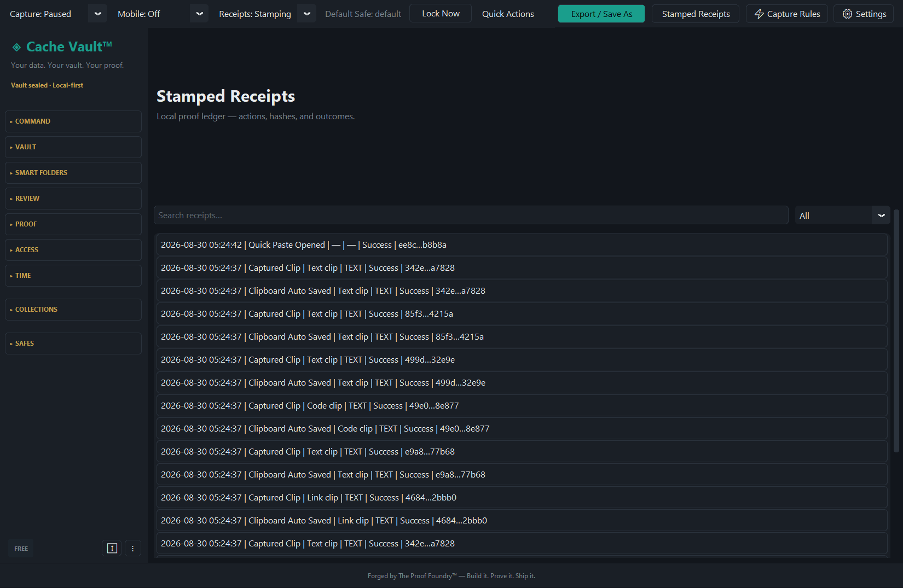Click the sidebar collapse icon beside FREE
The height and width of the screenshot is (588, 903).
tap(112, 548)
